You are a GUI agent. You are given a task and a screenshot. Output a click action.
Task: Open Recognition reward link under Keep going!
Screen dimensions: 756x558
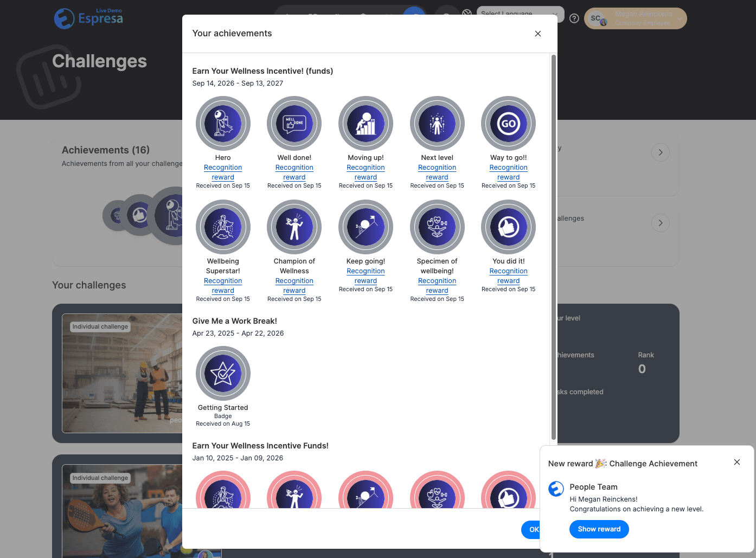[x=366, y=276]
